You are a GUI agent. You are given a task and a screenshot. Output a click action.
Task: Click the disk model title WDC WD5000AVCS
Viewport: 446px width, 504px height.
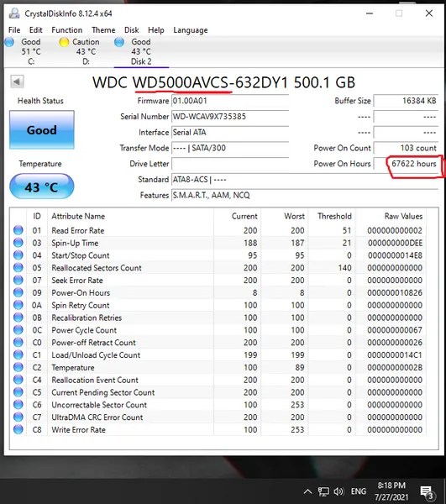click(x=223, y=82)
